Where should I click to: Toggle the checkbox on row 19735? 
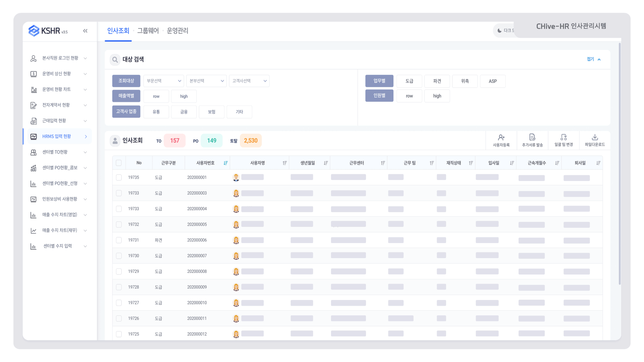[118, 177]
